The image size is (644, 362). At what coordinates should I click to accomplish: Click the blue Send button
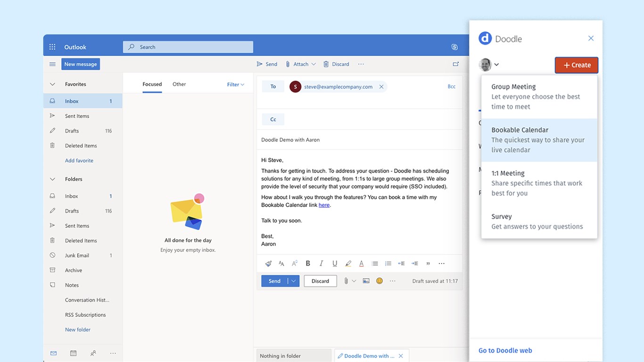coord(274,281)
